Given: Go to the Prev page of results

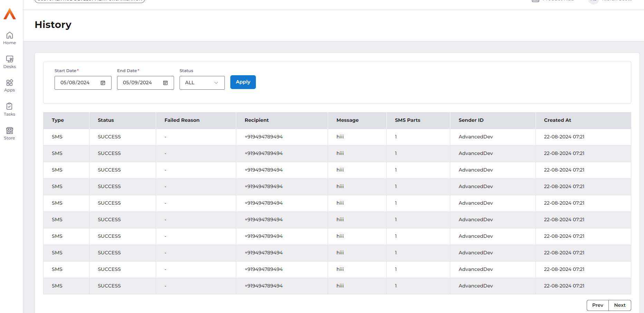Looking at the screenshot, I should click(x=597, y=305).
